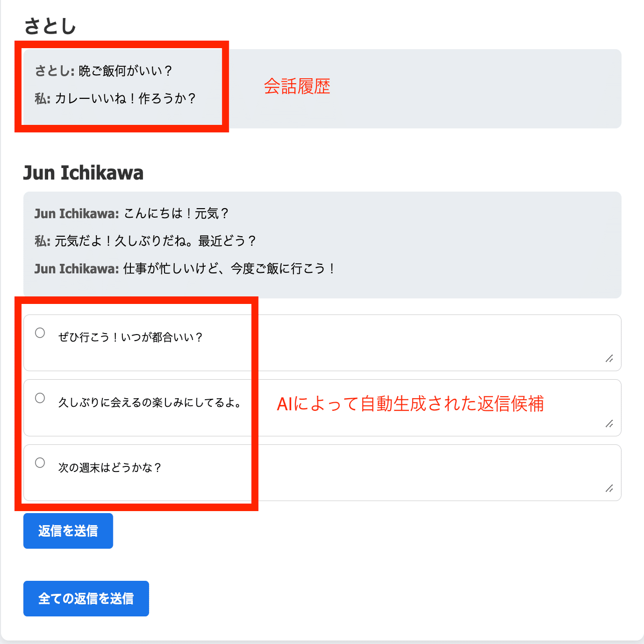644x644 pixels.
Task: Select the radio button for "久しぶりに会えるの楽しみにしてるよ。"
Action: (40, 397)
